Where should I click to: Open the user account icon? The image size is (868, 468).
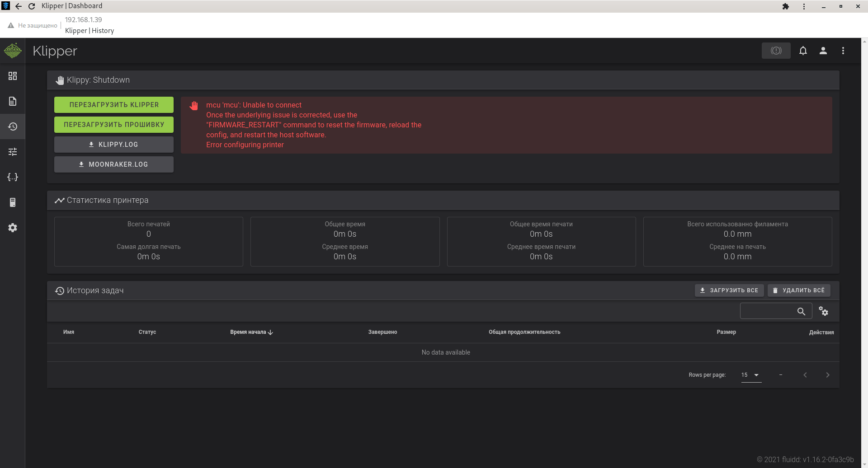tap(823, 51)
